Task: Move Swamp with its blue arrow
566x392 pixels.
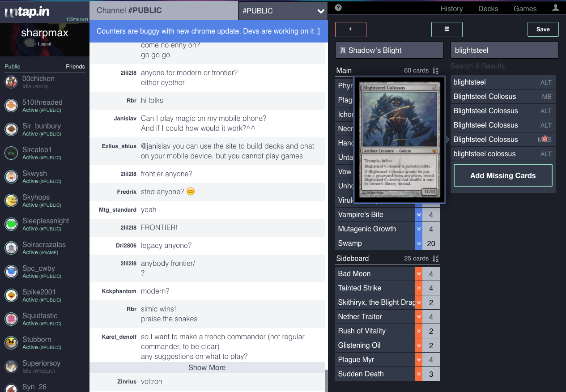Action: (419, 243)
